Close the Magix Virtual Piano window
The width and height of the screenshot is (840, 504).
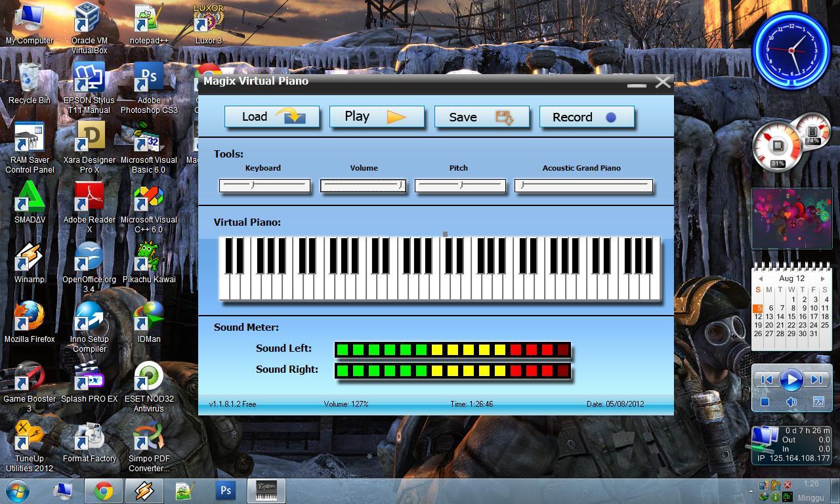663,82
